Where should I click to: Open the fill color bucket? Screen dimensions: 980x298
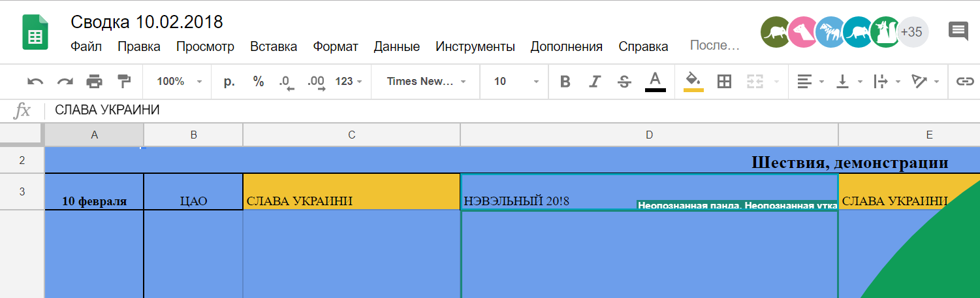pyautogui.click(x=693, y=82)
